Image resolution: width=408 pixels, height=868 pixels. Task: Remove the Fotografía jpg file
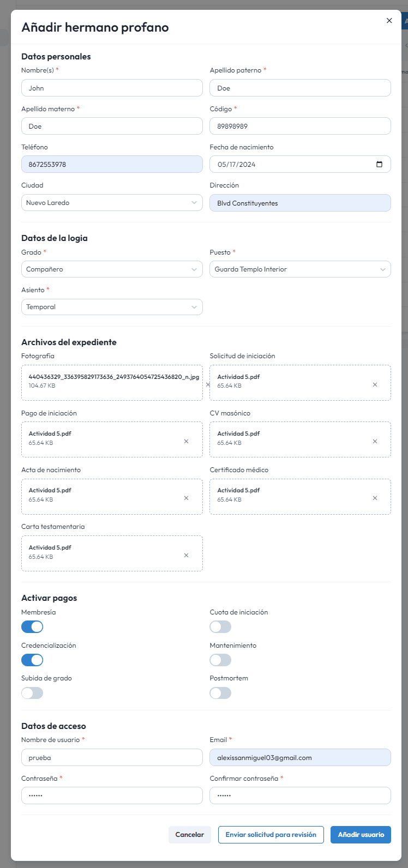click(x=207, y=384)
